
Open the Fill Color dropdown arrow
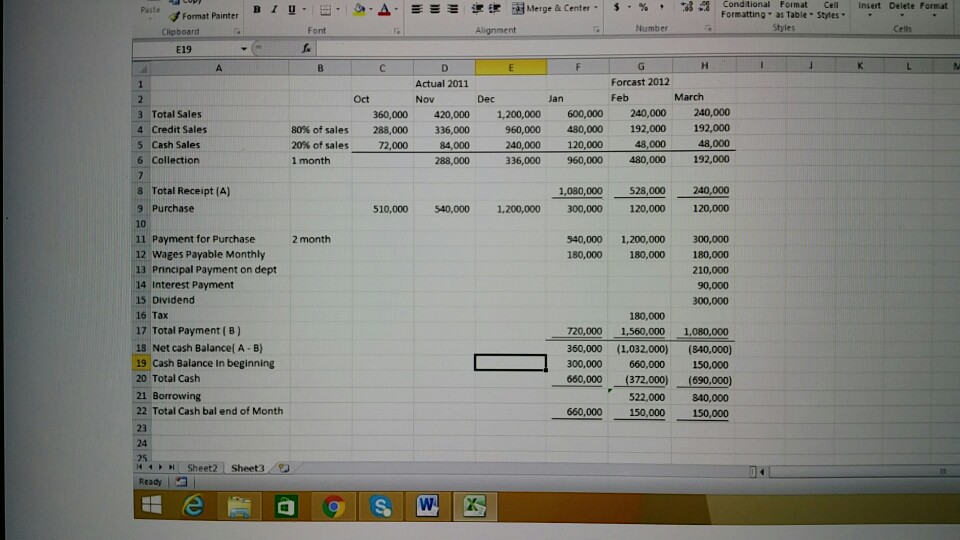[371, 9]
